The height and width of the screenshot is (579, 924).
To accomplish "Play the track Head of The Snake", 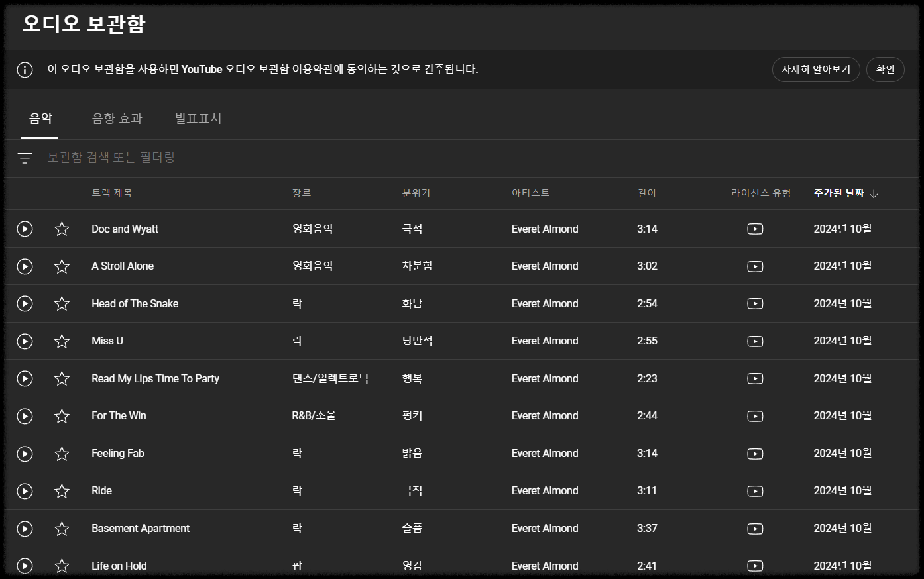I will pyautogui.click(x=25, y=303).
